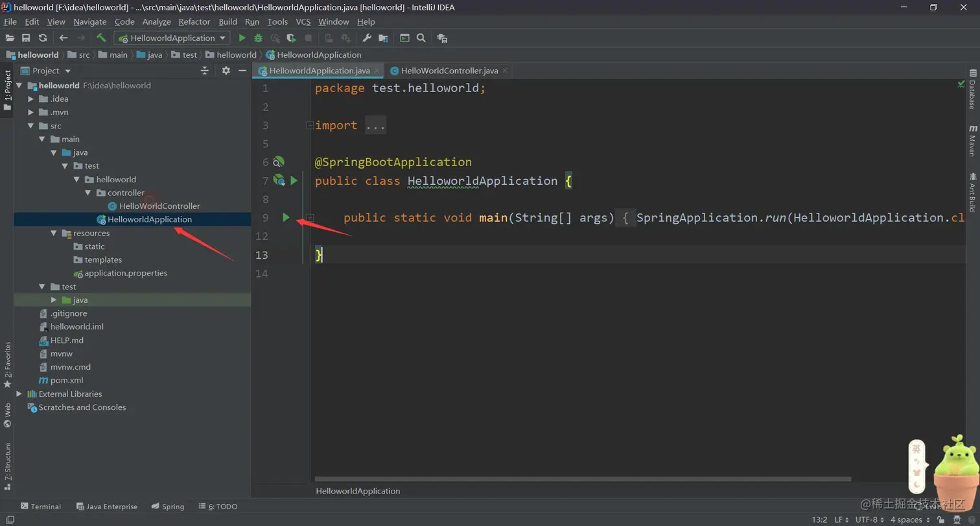Select pom.xml in project tree
The image size is (980, 526).
click(67, 380)
